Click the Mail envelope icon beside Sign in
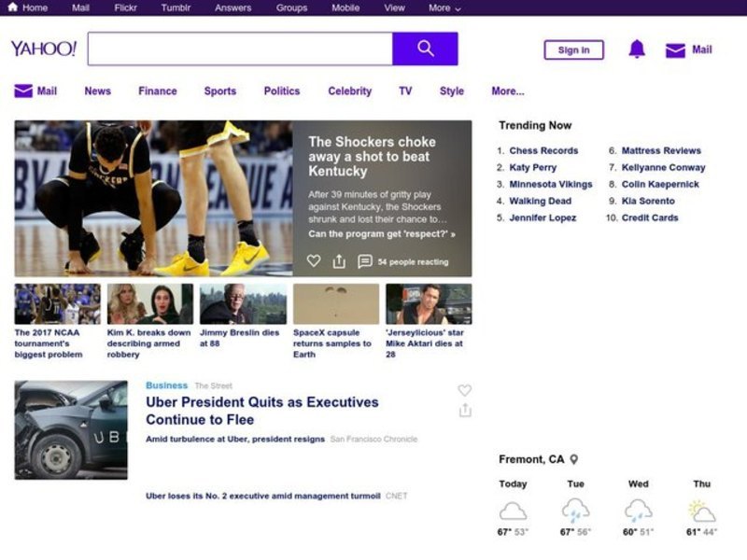The height and width of the screenshot is (560, 747). tap(675, 50)
